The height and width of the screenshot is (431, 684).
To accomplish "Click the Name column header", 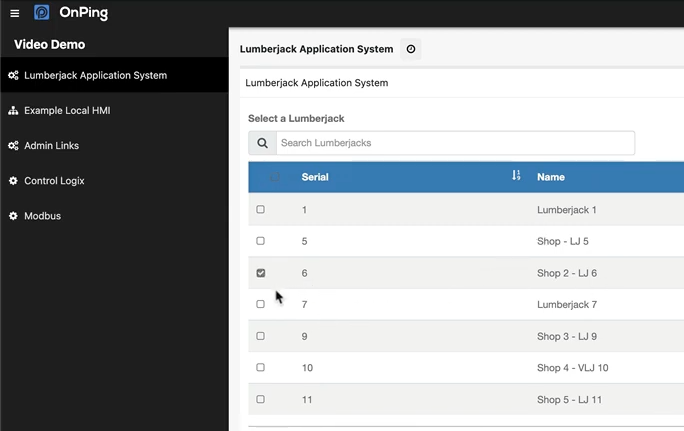I will (x=551, y=177).
